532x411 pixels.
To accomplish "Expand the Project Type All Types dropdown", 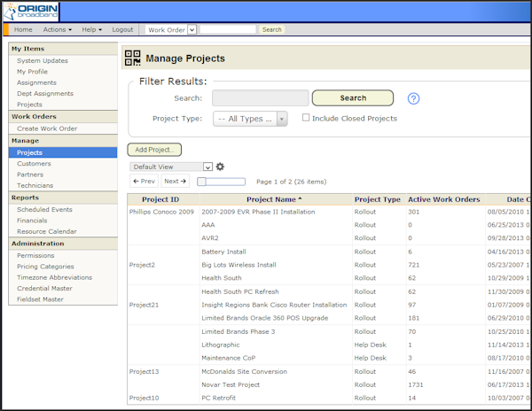I will [x=250, y=119].
